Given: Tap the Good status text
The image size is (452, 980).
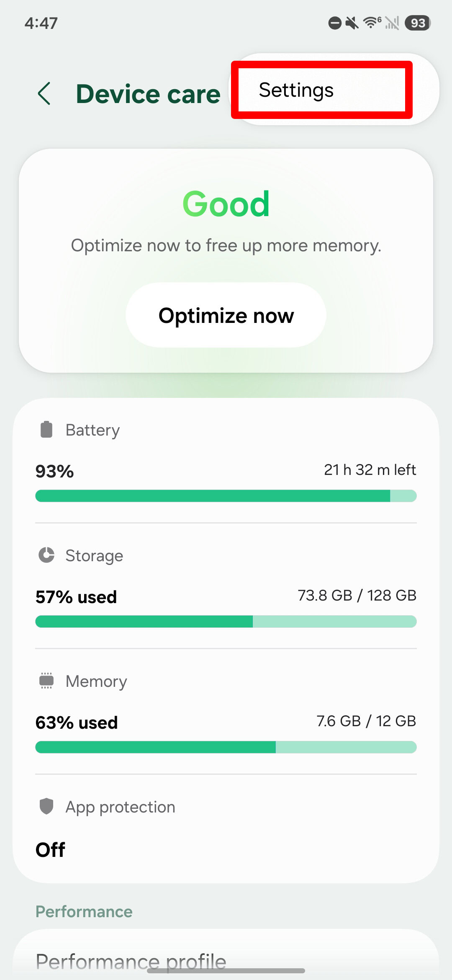Looking at the screenshot, I should [226, 204].
